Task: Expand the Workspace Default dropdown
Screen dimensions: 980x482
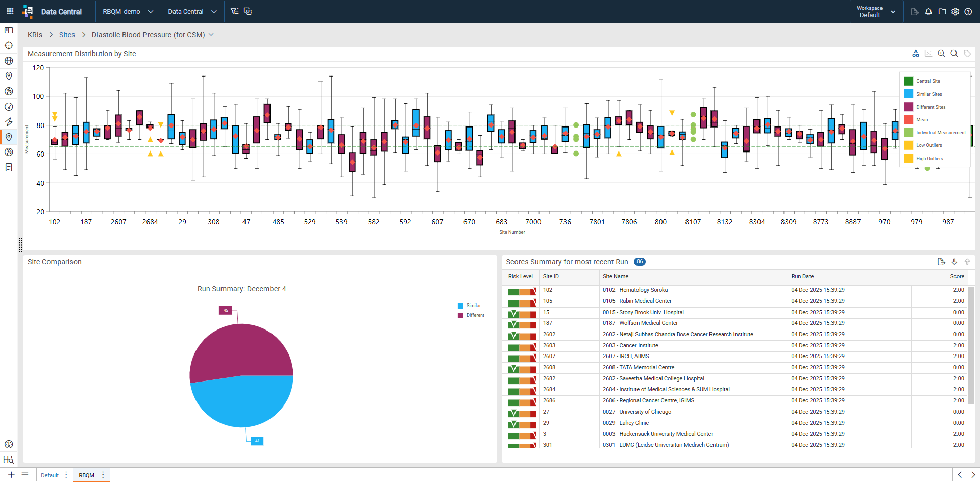Action: pos(876,12)
